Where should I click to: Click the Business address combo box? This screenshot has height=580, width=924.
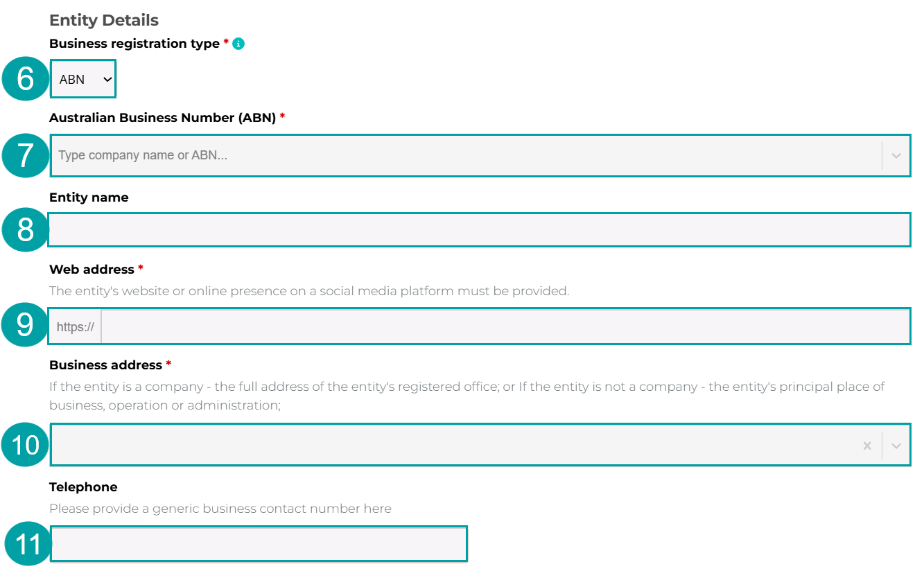click(x=416, y=446)
